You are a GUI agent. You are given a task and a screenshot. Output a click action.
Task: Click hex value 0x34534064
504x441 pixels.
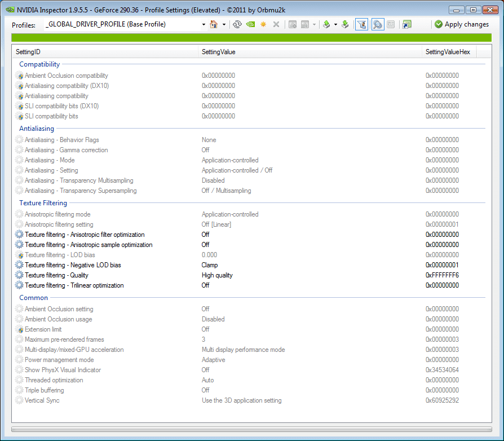click(443, 370)
